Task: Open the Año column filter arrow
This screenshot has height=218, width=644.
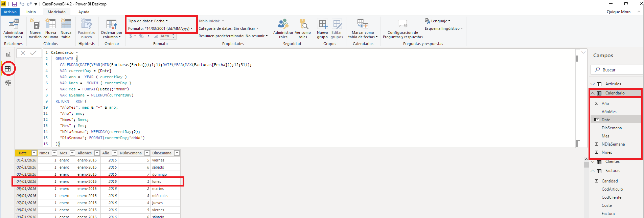Action: 115,153
